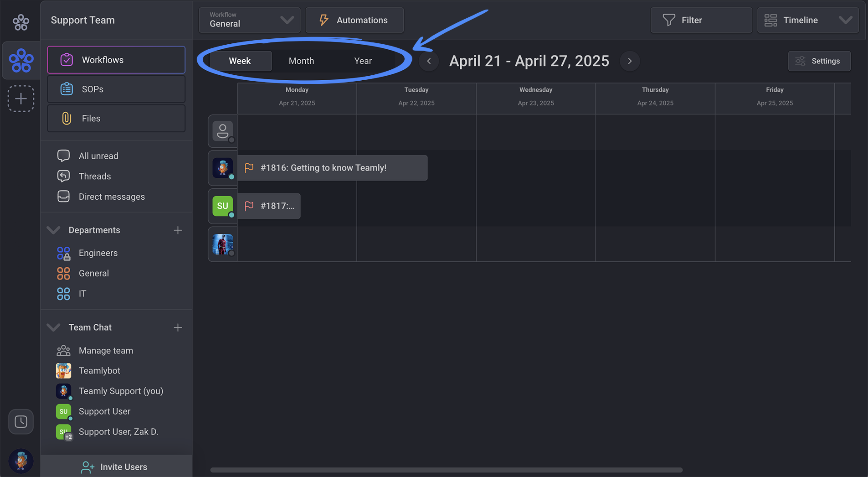Click the superhero avatar in timeline
The width and height of the screenshot is (868, 477).
223,244
